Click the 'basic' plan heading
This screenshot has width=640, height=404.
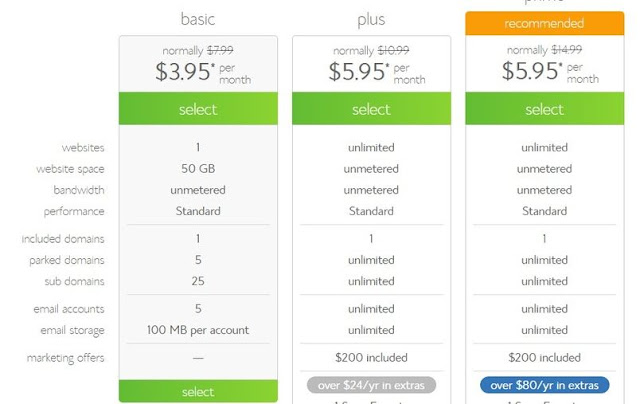coord(198,19)
